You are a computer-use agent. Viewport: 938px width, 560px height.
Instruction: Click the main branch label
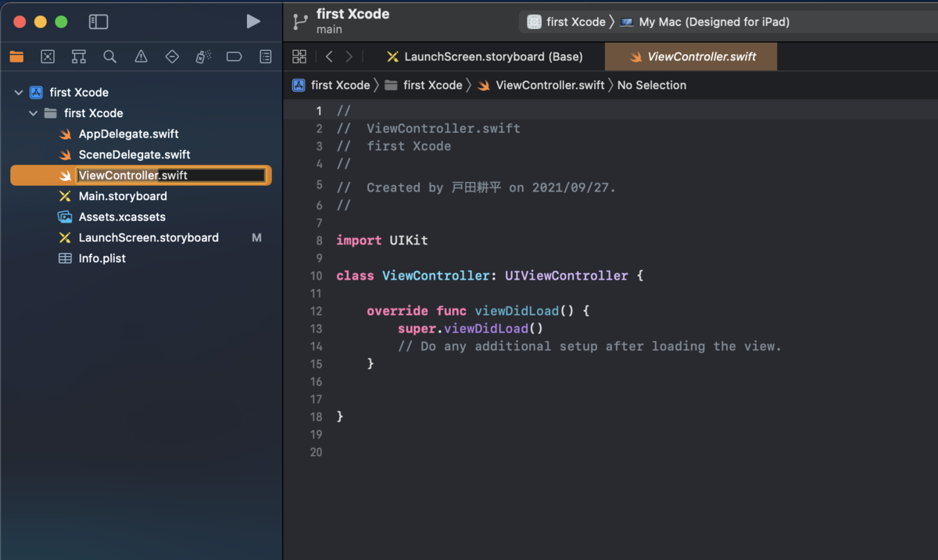(x=329, y=30)
